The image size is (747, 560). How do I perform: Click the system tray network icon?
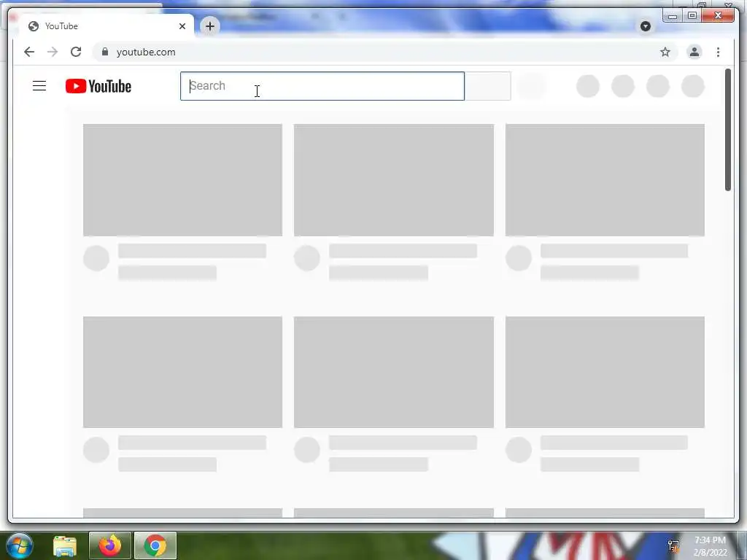(673, 545)
